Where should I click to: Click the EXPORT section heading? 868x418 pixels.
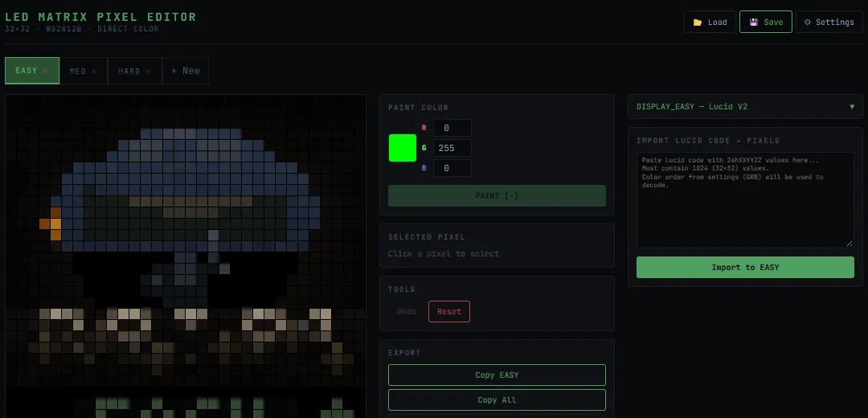point(404,353)
